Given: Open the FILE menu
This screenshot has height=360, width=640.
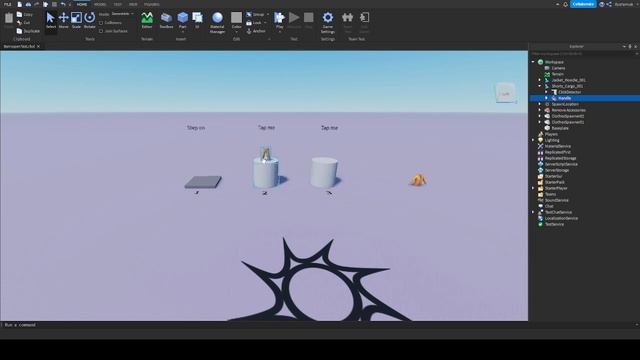Looking at the screenshot, I should tap(7, 4).
